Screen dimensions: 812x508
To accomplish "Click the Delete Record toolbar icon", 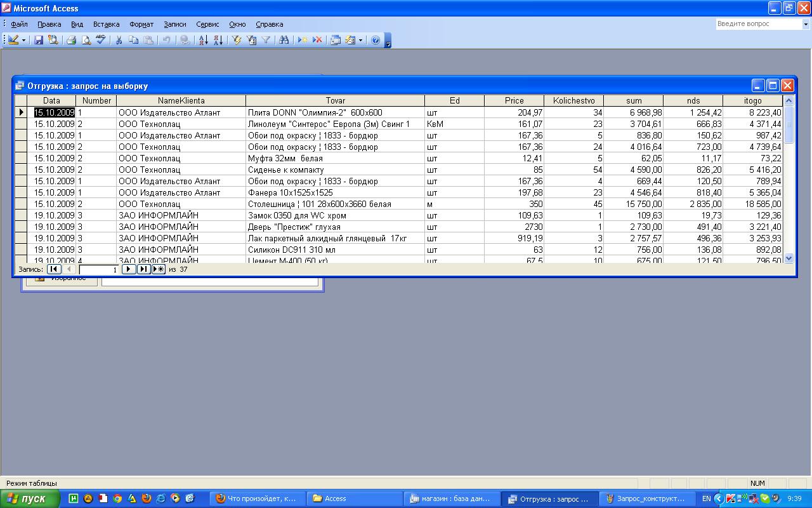I will [x=317, y=39].
